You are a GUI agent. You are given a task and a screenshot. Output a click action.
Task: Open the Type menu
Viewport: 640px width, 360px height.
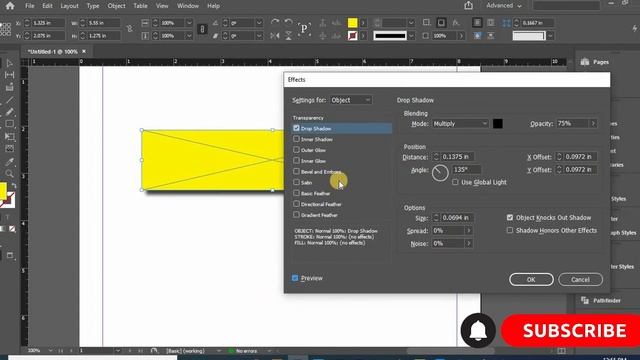point(93,6)
